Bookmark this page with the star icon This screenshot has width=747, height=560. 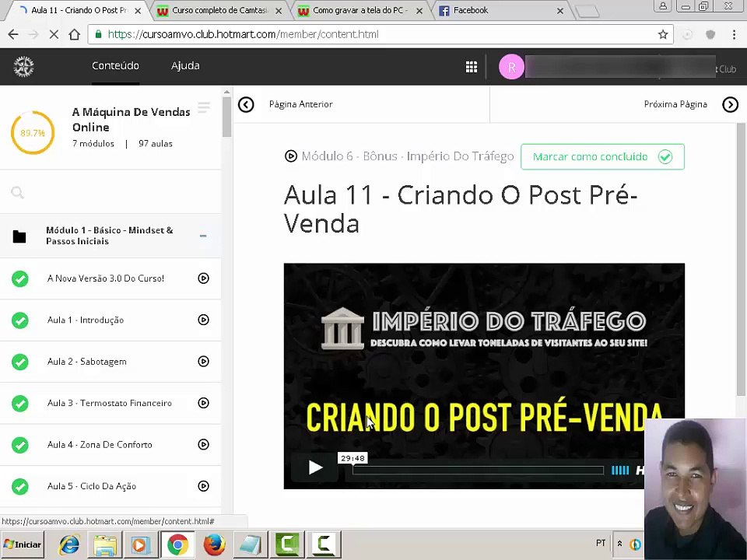tap(663, 34)
